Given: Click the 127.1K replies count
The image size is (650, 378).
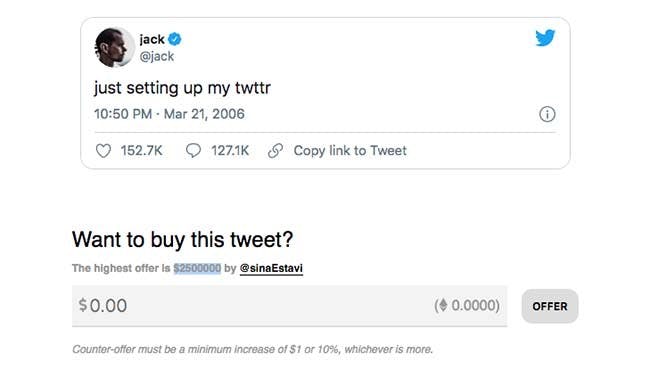Looking at the screenshot, I should point(230,150).
